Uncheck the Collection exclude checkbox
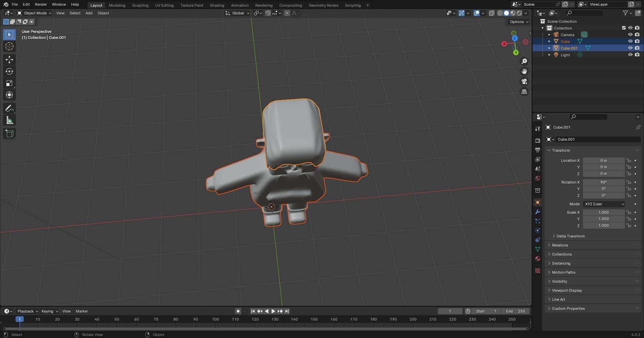Viewport: 644px width, 338px height. tap(624, 28)
